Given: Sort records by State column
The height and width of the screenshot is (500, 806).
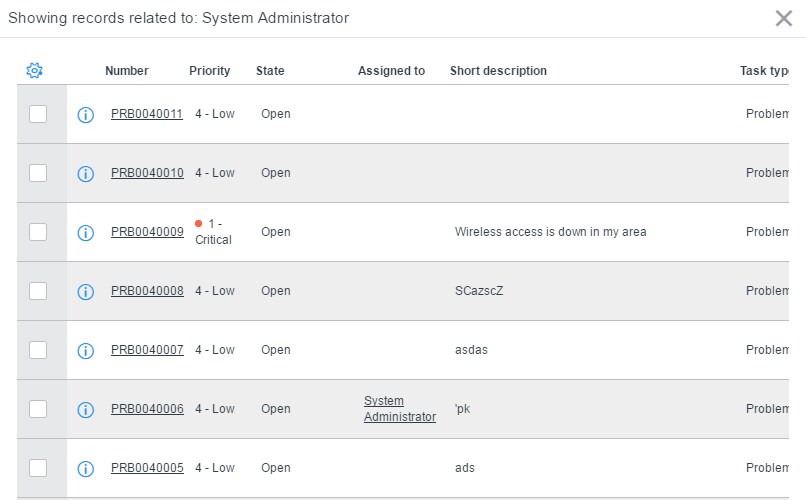Looking at the screenshot, I should (x=270, y=71).
